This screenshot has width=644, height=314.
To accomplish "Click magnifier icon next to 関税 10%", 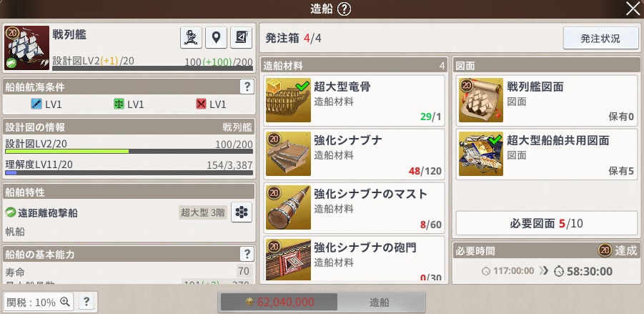I will tap(65, 302).
